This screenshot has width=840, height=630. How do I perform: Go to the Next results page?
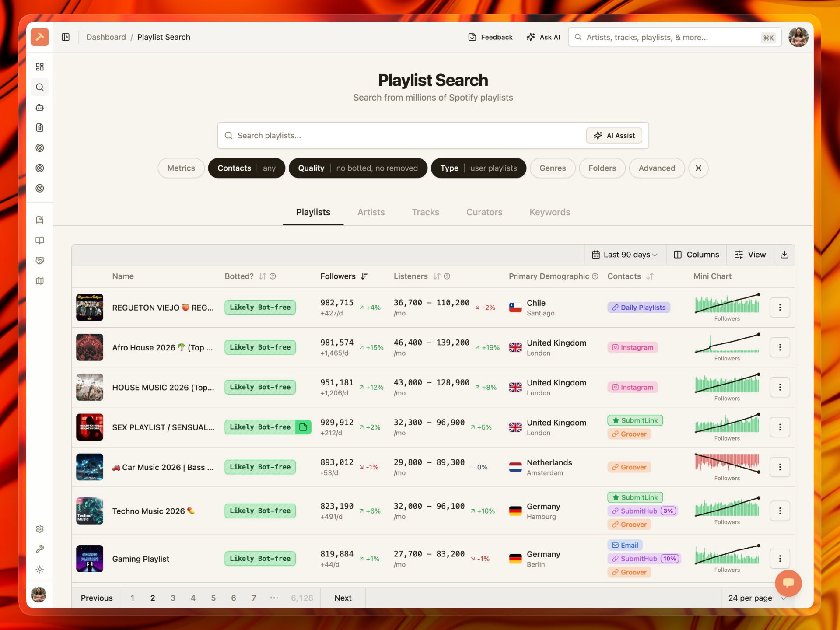(x=343, y=598)
